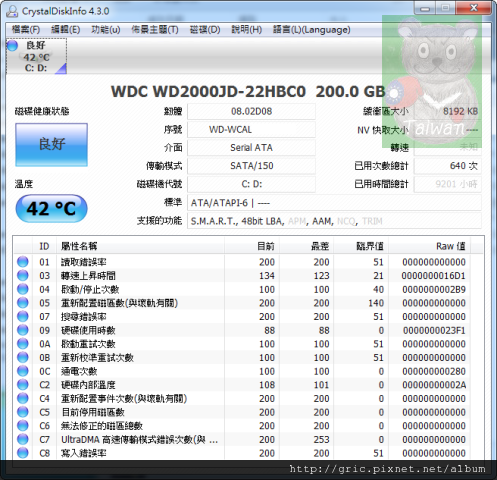Click the status orb for attribute 05

pyautogui.click(x=23, y=303)
